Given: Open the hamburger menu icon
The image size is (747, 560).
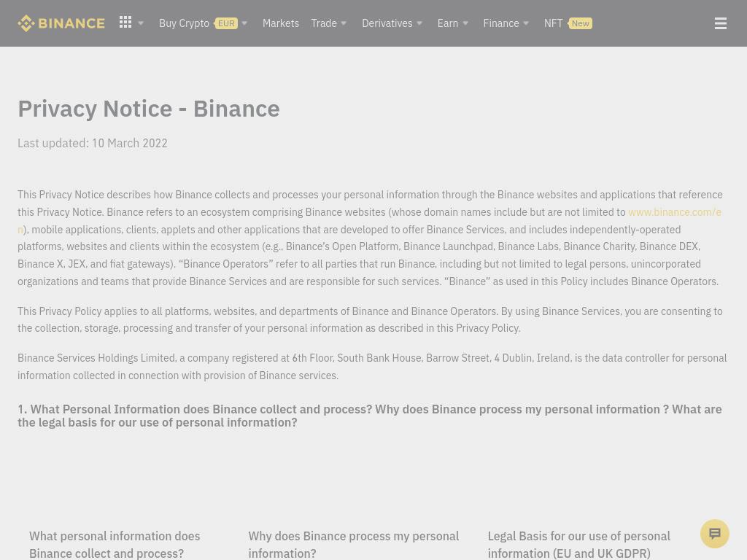Looking at the screenshot, I should (721, 23).
